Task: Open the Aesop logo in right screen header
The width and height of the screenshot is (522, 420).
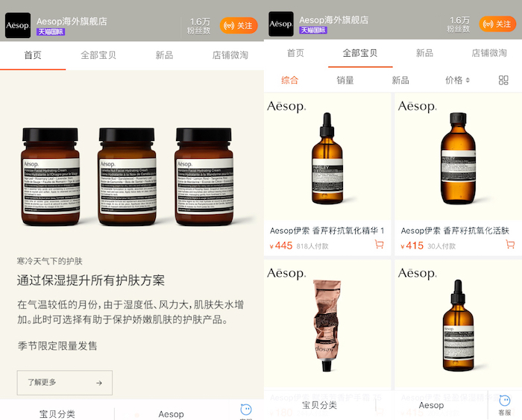Action: (x=281, y=24)
